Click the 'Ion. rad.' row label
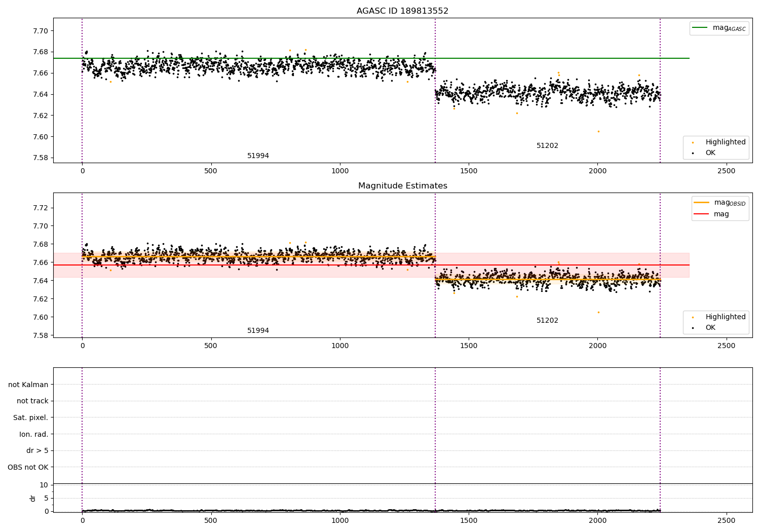 tap(34, 434)
